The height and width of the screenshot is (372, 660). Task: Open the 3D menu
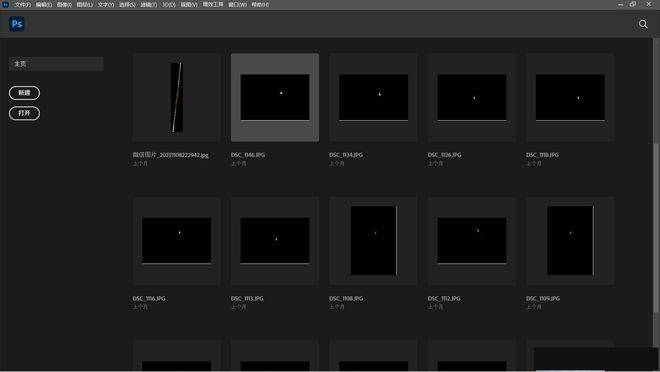(169, 5)
